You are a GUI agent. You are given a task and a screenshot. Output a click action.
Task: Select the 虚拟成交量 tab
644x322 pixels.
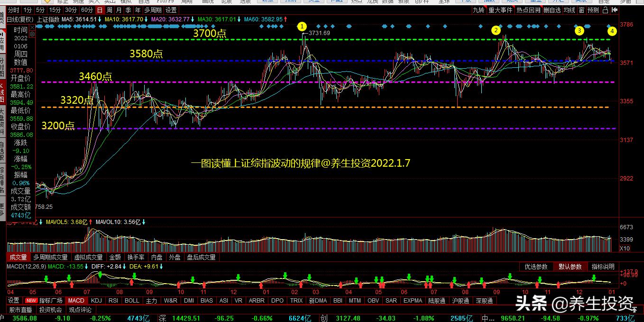(88, 257)
